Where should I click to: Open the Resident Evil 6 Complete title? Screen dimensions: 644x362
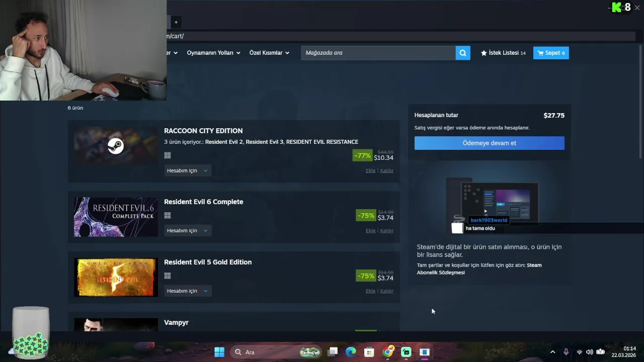(x=203, y=202)
